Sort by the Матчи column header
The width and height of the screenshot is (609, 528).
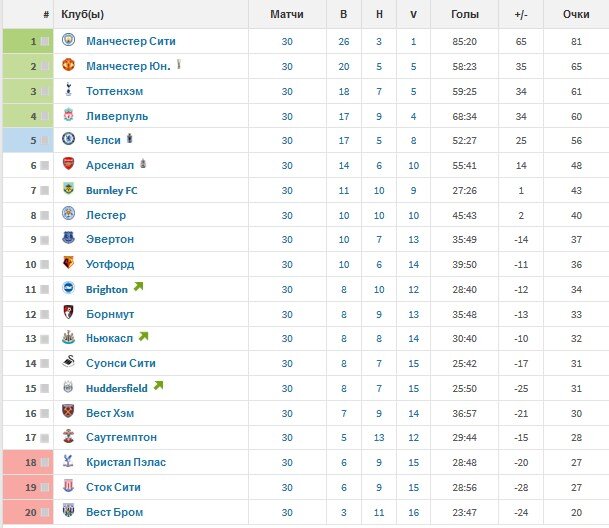pyautogui.click(x=287, y=14)
